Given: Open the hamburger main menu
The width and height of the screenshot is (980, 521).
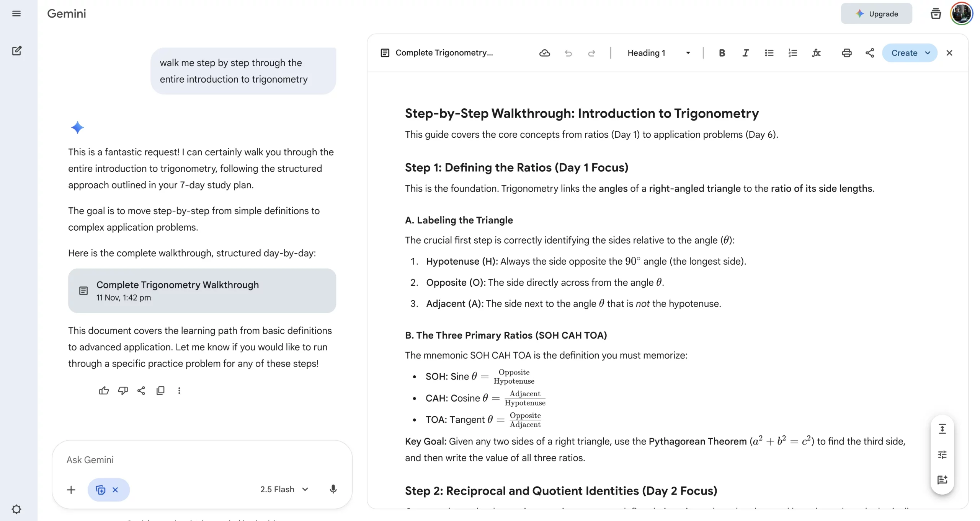Looking at the screenshot, I should pos(16,13).
